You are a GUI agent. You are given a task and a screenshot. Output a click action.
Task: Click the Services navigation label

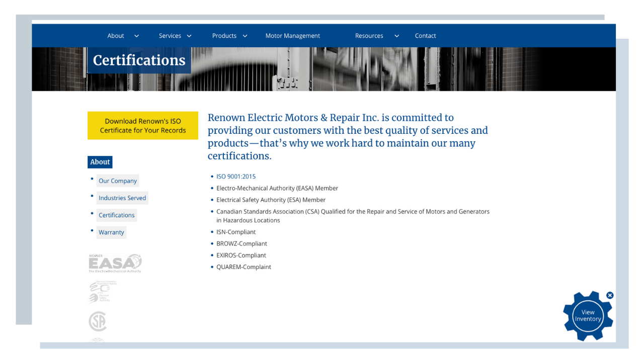click(170, 36)
